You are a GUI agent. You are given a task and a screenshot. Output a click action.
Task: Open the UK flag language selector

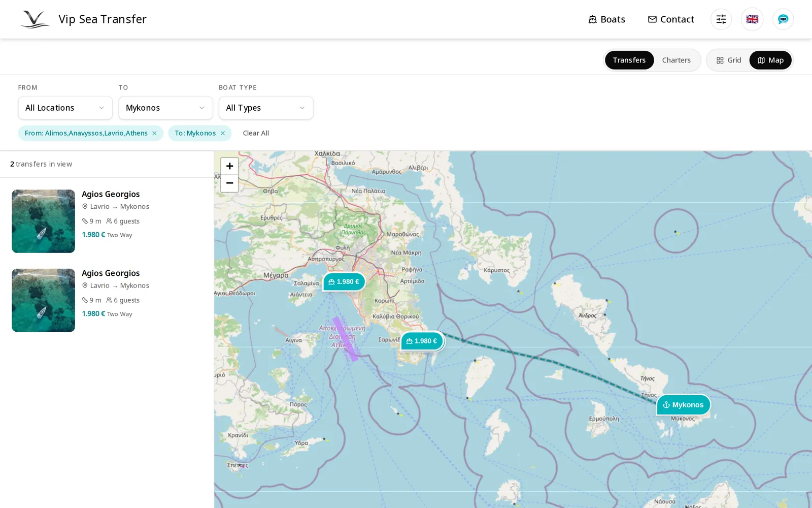click(x=752, y=19)
